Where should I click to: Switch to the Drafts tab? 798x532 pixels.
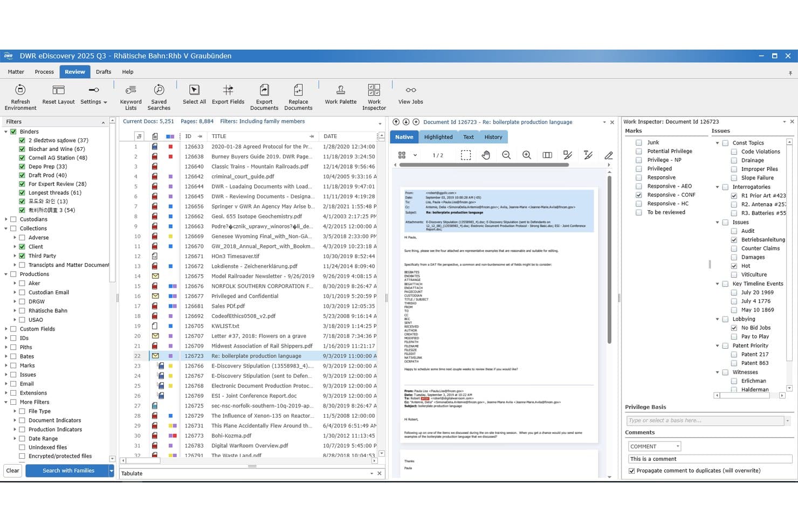[x=104, y=72]
